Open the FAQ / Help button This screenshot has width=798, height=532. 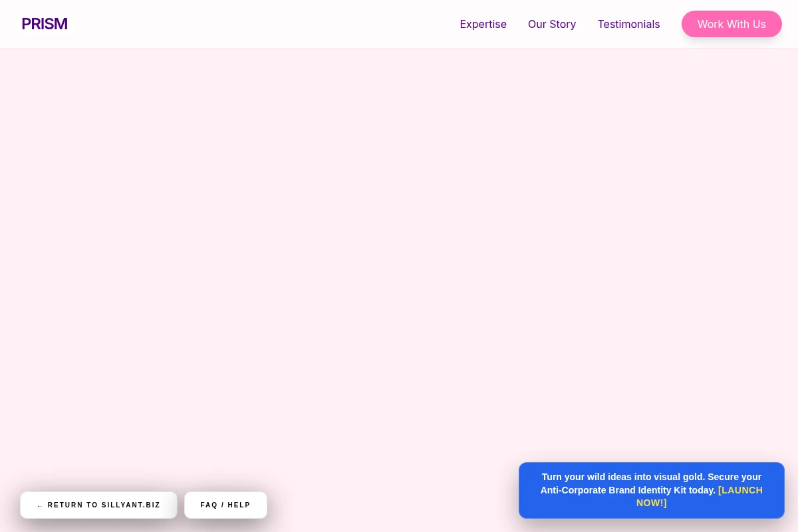click(x=225, y=505)
